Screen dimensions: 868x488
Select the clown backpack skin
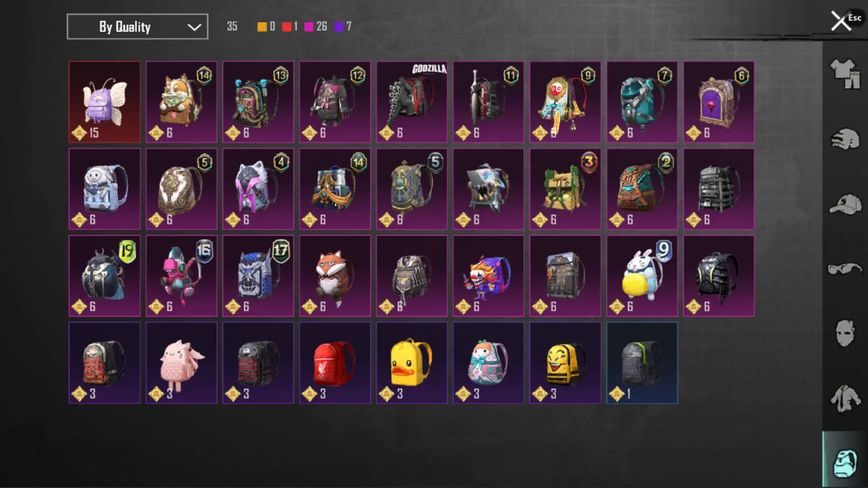click(x=489, y=276)
